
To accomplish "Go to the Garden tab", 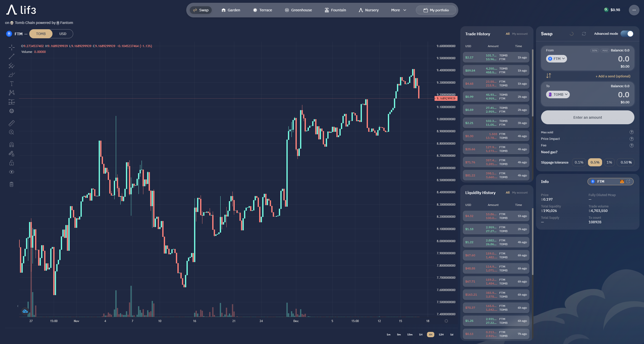I will [231, 10].
